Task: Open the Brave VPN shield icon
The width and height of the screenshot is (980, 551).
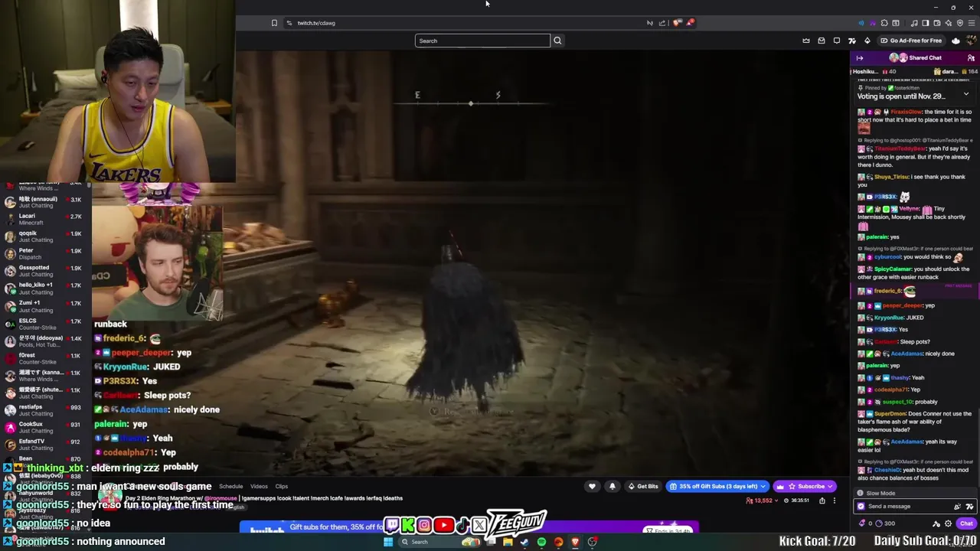Action: pos(960,23)
